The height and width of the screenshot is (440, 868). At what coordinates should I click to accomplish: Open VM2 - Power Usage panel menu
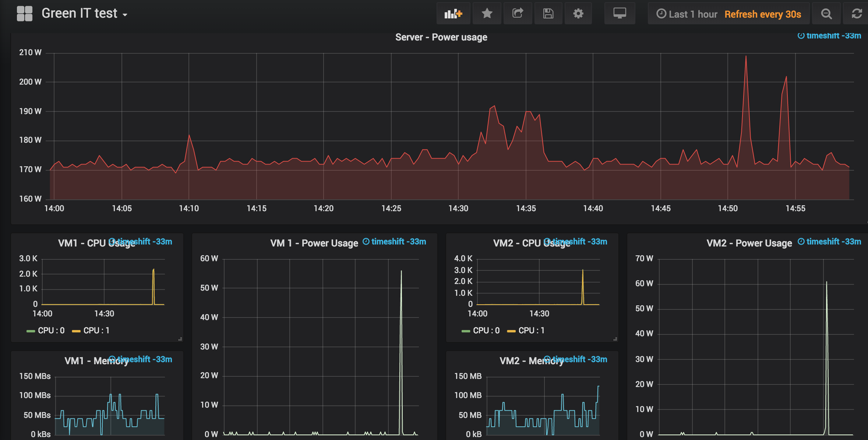click(749, 243)
